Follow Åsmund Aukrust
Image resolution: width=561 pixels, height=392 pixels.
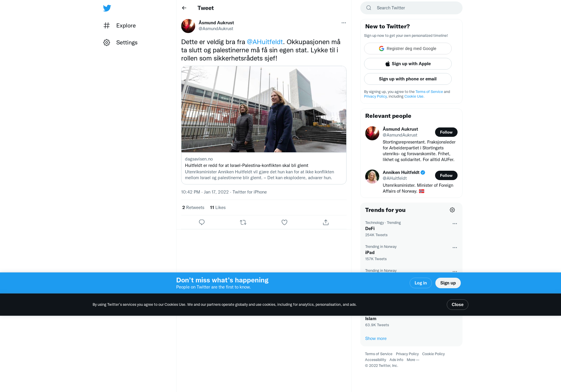446,132
